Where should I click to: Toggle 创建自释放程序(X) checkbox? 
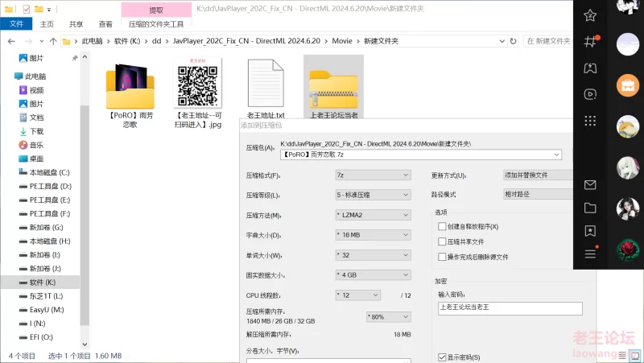point(442,226)
